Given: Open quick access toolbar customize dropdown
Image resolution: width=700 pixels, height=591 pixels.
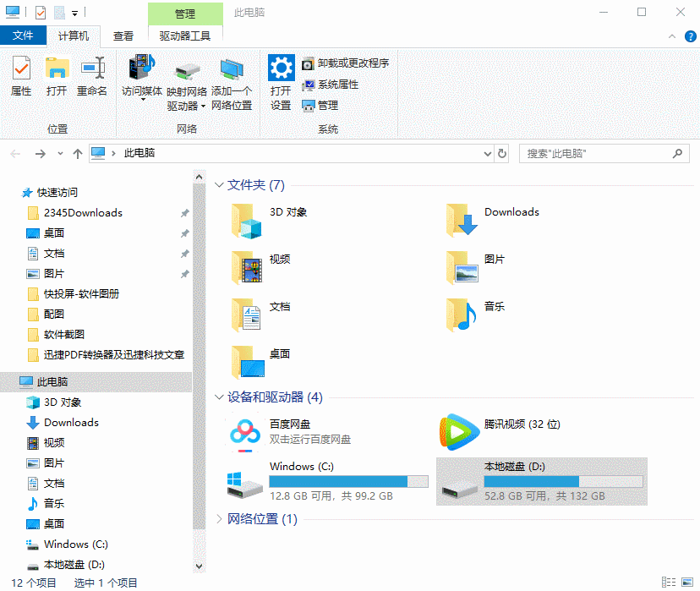Looking at the screenshot, I should tap(75, 14).
